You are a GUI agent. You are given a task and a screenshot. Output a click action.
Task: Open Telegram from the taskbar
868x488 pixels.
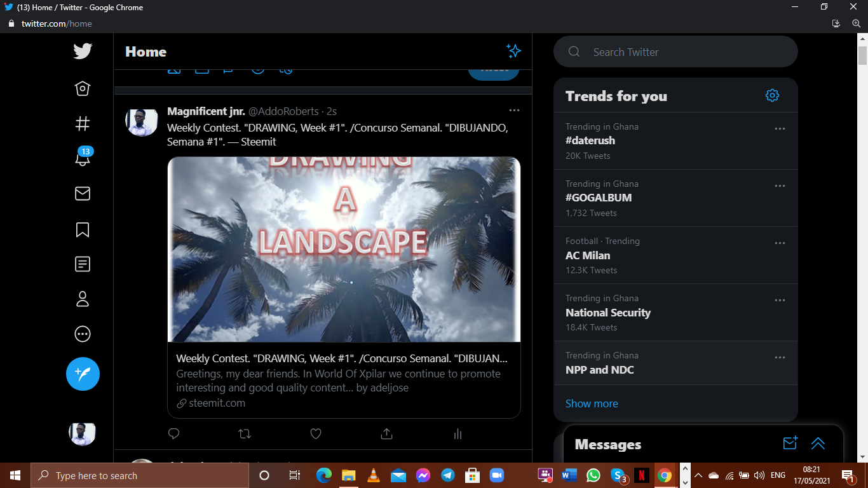(x=447, y=475)
